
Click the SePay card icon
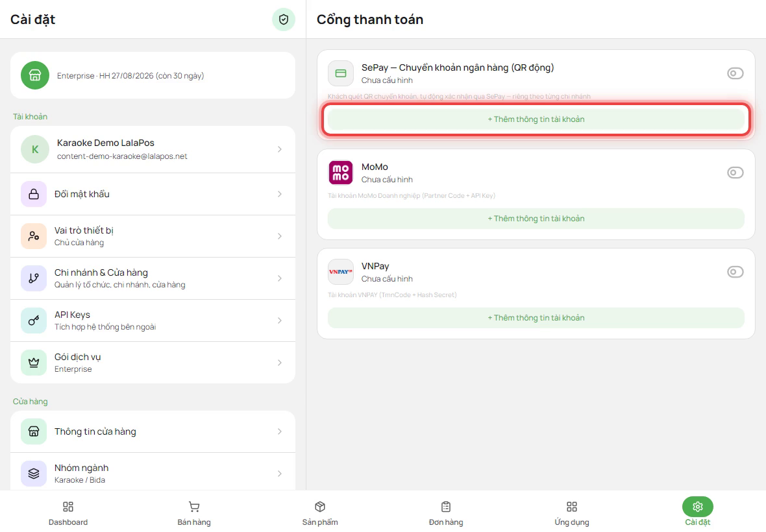[x=341, y=73]
